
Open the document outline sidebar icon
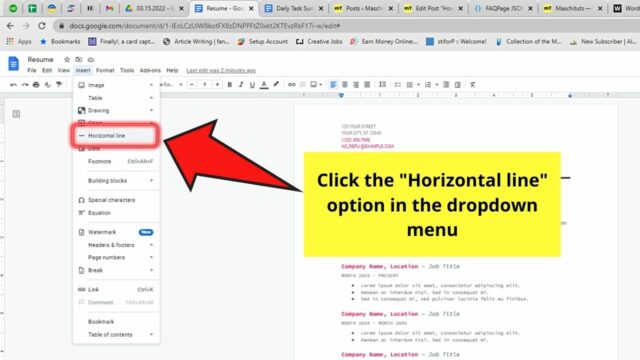coord(16,114)
